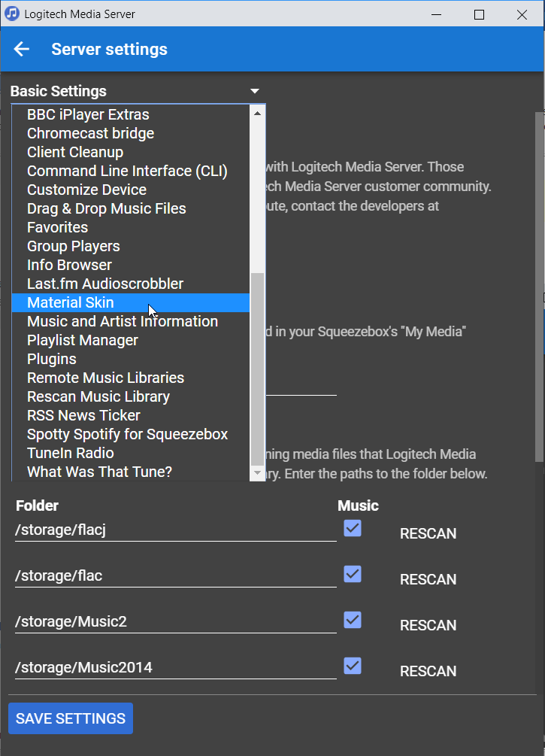Select Material Skin from the list

(71, 302)
